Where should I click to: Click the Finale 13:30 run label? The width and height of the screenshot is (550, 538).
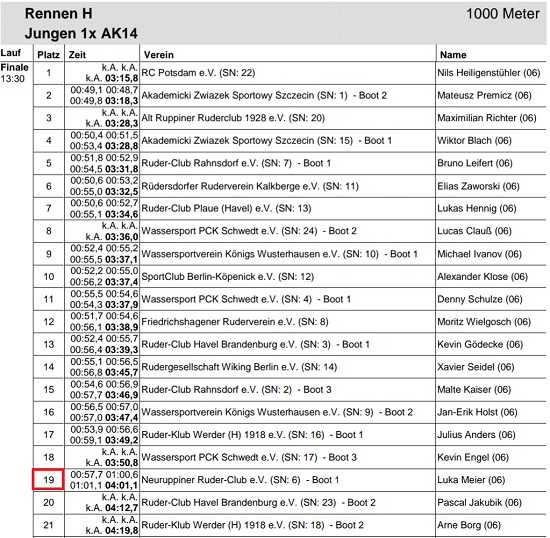[x=14, y=73]
